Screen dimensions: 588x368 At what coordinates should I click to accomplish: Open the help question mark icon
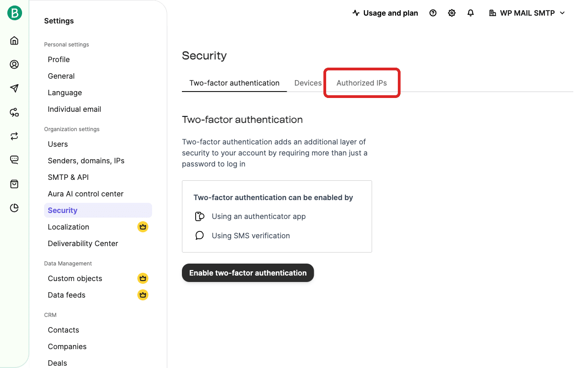[x=433, y=13]
